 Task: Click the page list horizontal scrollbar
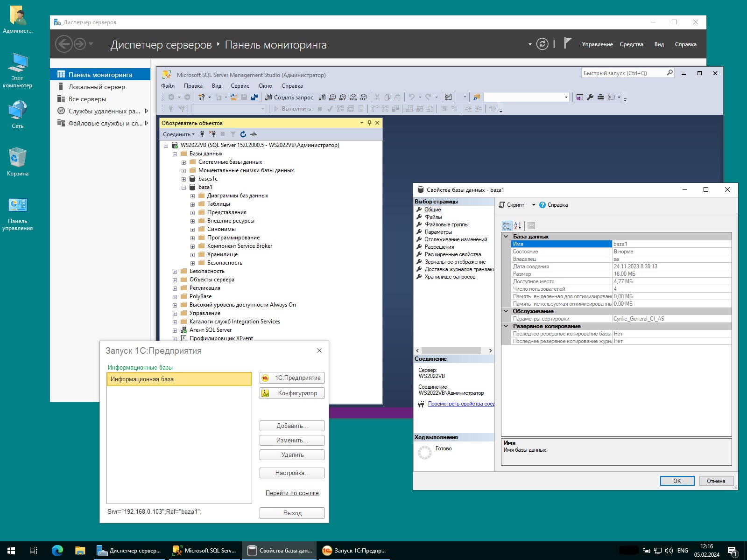pos(451,350)
